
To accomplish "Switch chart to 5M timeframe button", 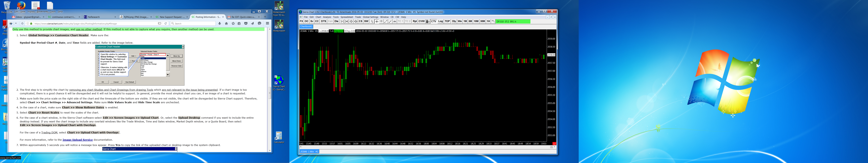I will tap(470, 21).
